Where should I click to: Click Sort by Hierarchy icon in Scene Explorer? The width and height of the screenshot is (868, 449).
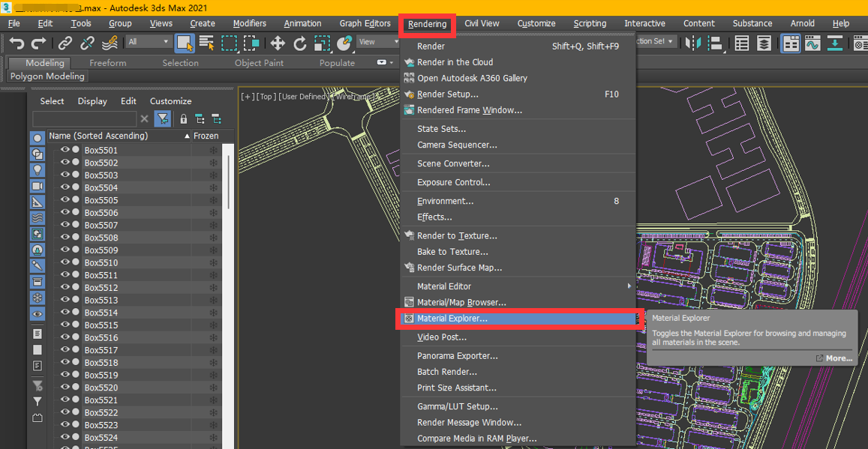click(200, 119)
